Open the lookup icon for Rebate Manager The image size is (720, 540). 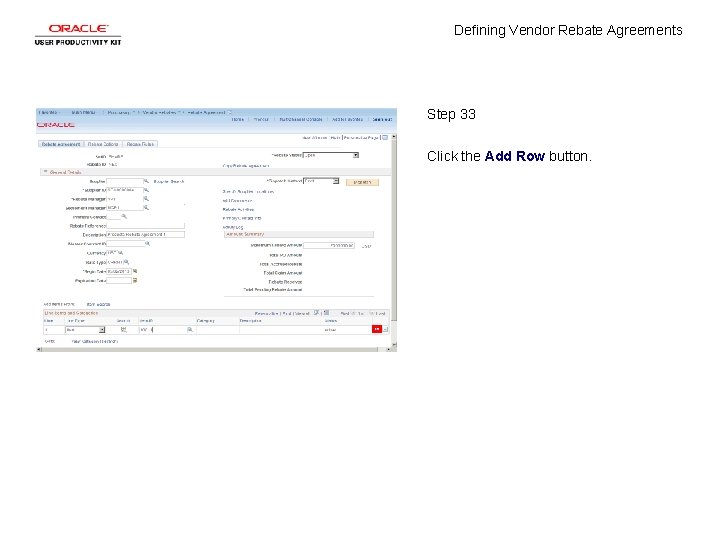click(146, 199)
